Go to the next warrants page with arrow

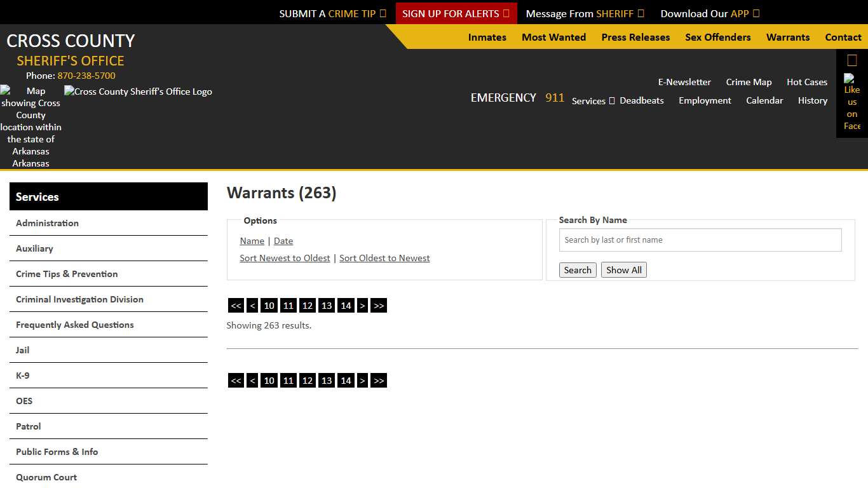click(x=362, y=305)
